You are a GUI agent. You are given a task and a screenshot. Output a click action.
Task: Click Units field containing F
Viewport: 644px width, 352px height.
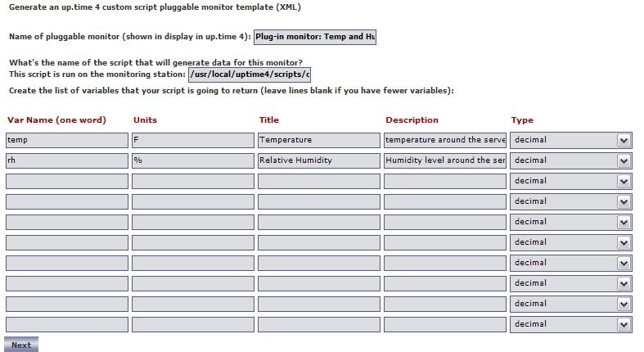pyautogui.click(x=192, y=140)
